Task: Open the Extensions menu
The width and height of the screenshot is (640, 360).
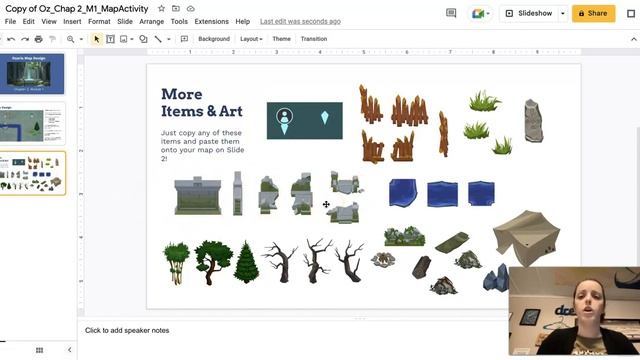Action: tap(211, 22)
